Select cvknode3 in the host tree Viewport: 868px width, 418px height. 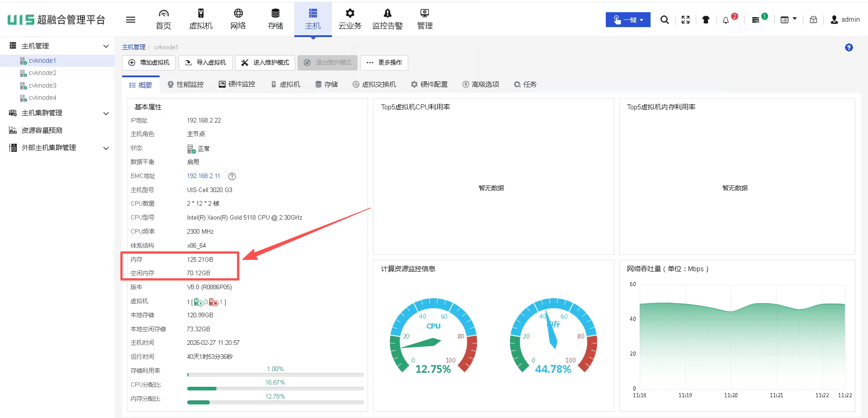[42, 85]
